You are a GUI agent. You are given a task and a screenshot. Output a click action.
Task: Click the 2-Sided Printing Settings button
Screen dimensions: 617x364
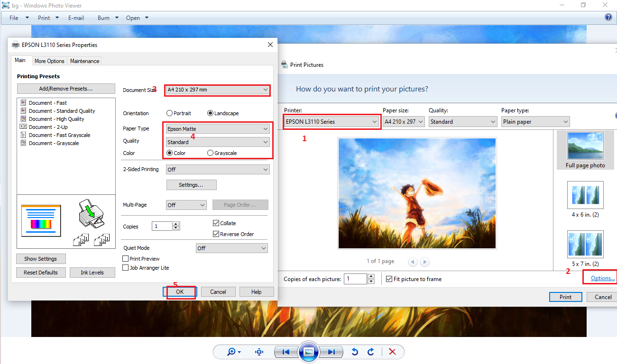click(x=191, y=185)
